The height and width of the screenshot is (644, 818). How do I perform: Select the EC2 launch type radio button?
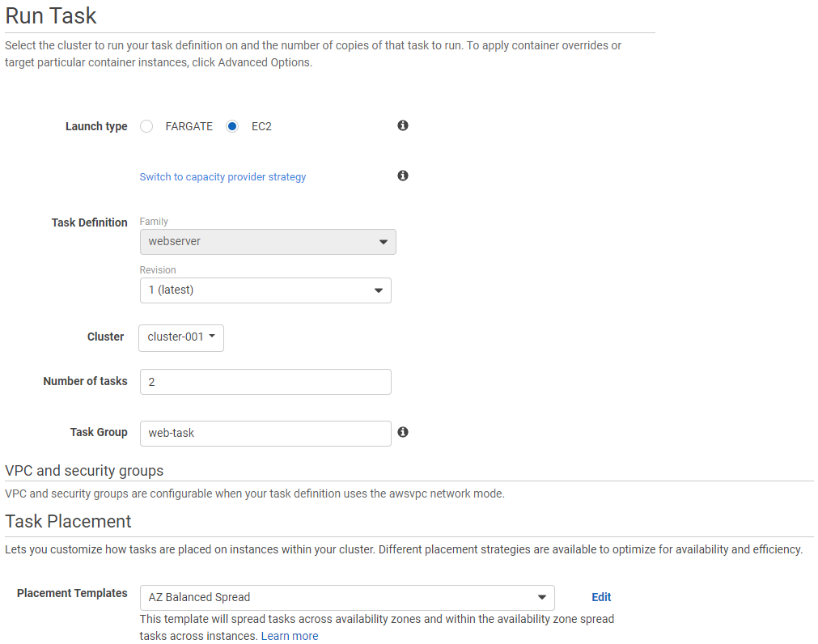232,126
